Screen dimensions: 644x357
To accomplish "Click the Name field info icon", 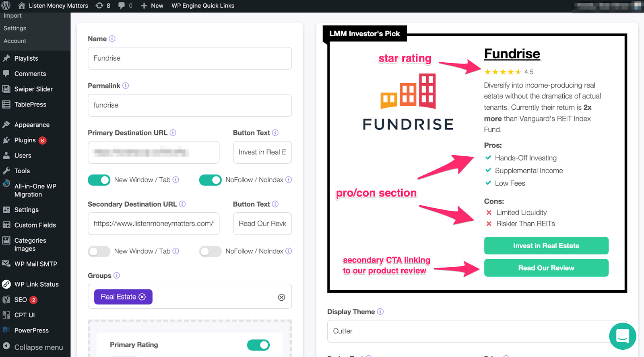I will 112,39.
